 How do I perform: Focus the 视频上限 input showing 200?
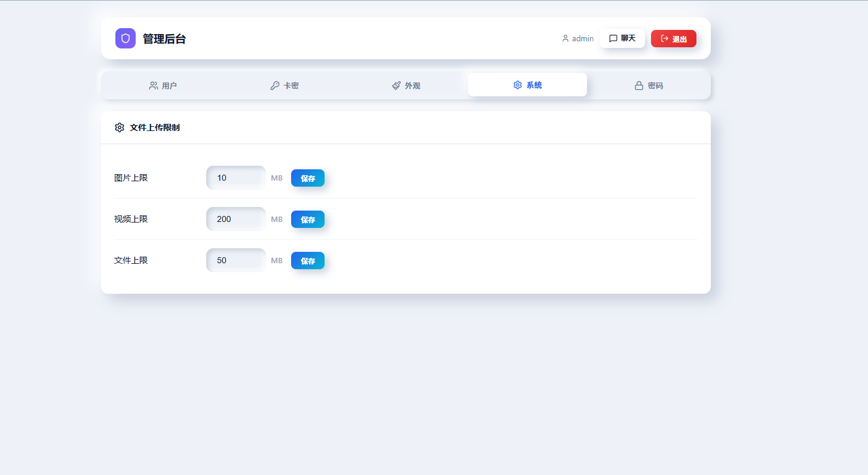[236, 219]
